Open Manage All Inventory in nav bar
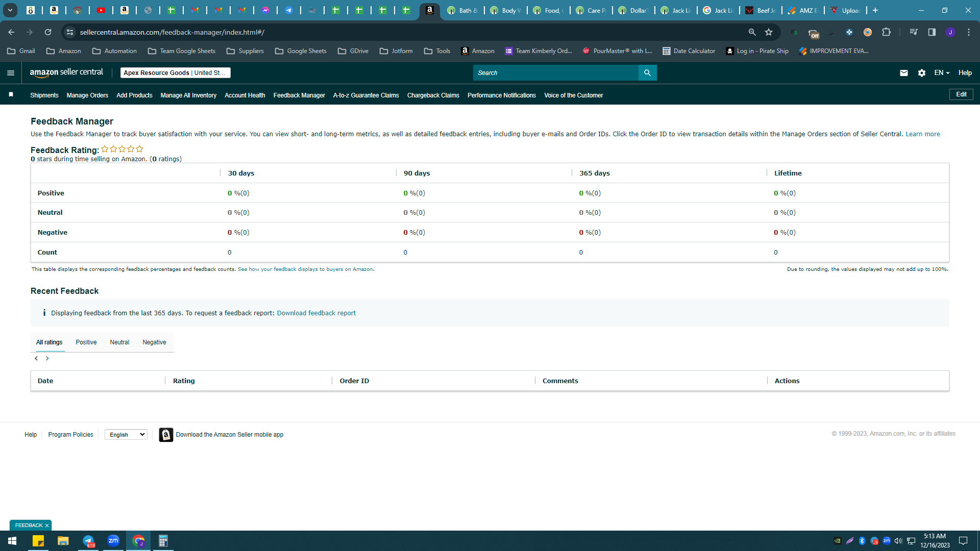 [188, 95]
